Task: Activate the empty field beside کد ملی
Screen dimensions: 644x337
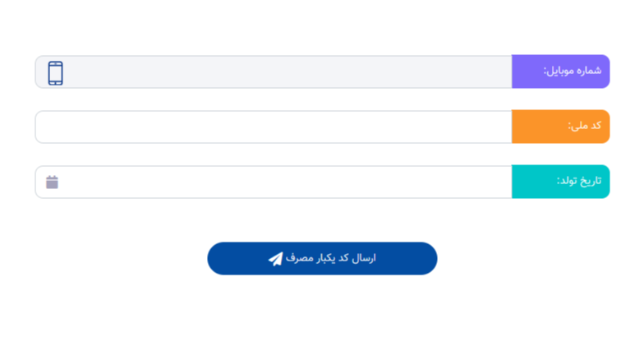Action: [x=273, y=127]
